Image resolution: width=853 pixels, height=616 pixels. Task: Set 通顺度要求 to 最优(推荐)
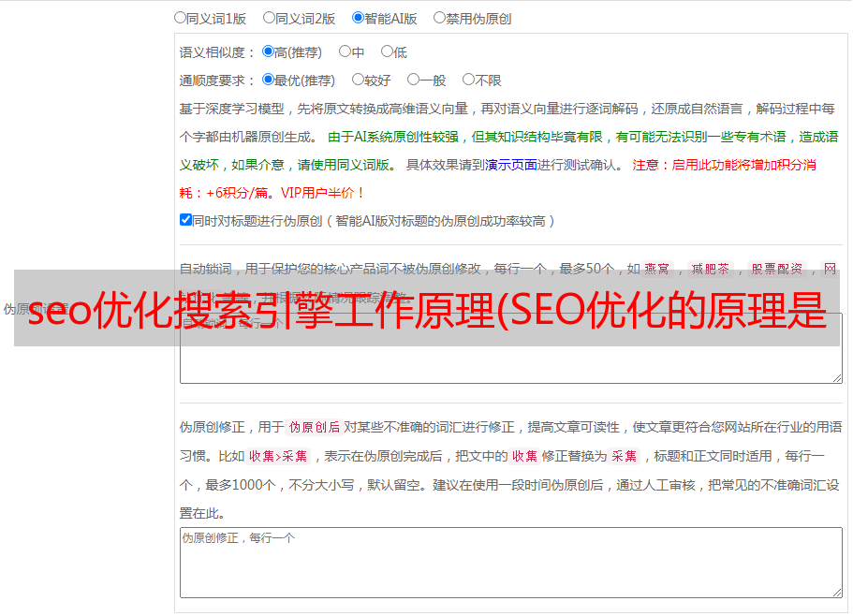268,80
